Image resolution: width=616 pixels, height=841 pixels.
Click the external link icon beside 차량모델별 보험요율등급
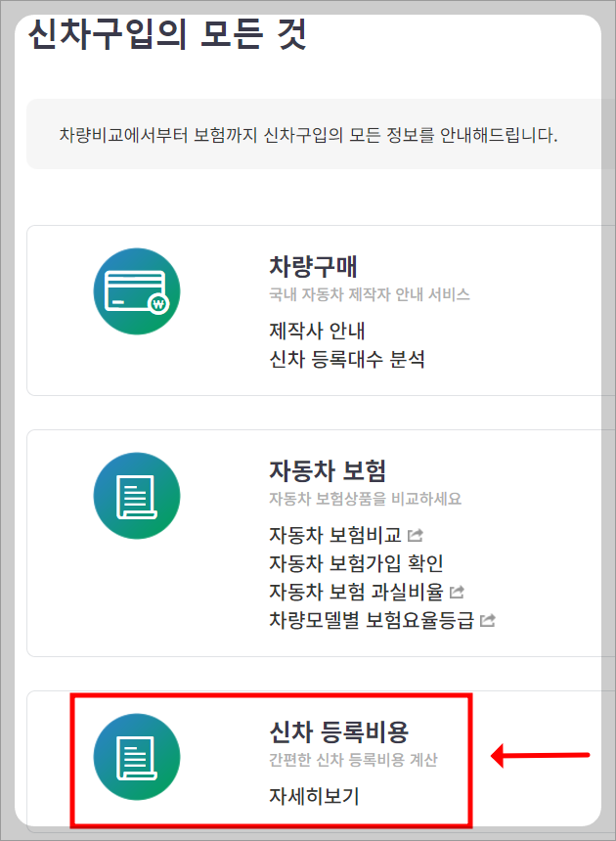click(x=490, y=619)
